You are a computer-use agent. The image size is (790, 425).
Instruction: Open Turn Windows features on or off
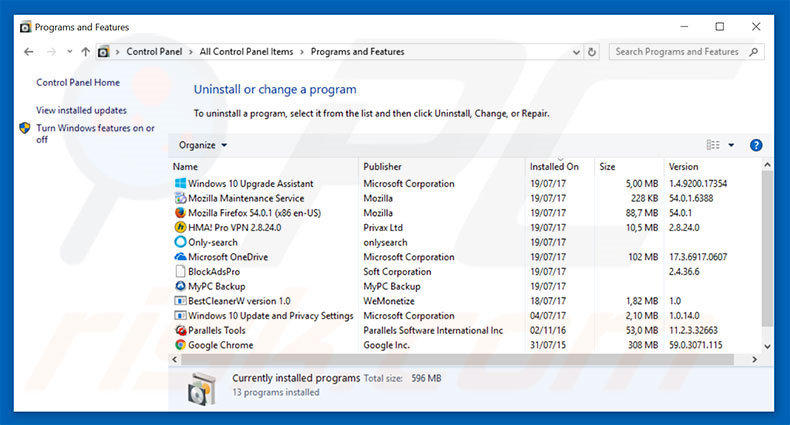95,133
